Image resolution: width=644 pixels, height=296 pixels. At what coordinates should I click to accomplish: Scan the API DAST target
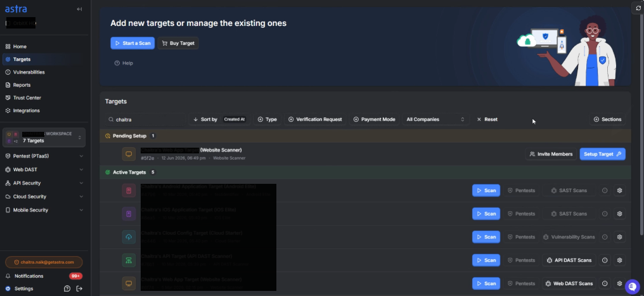(x=486, y=261)
